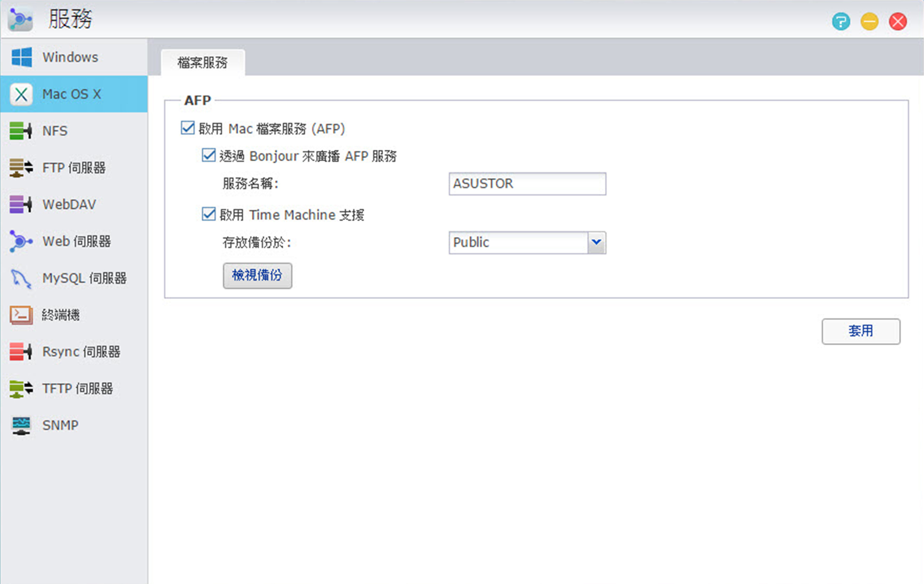Click the 服務名稱 input field
The image size is (924, 584).
click(527, 183)
